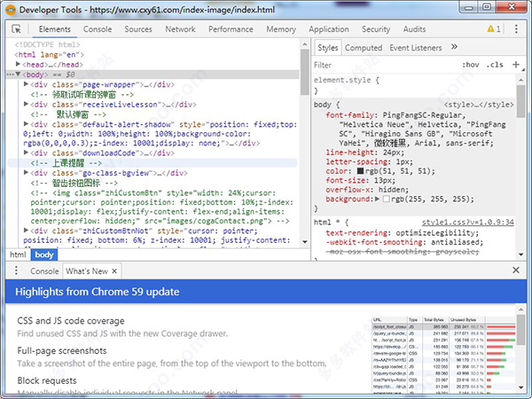
Task: Expand the background shorthand property triangle
Action: click(x=377, y=199)
